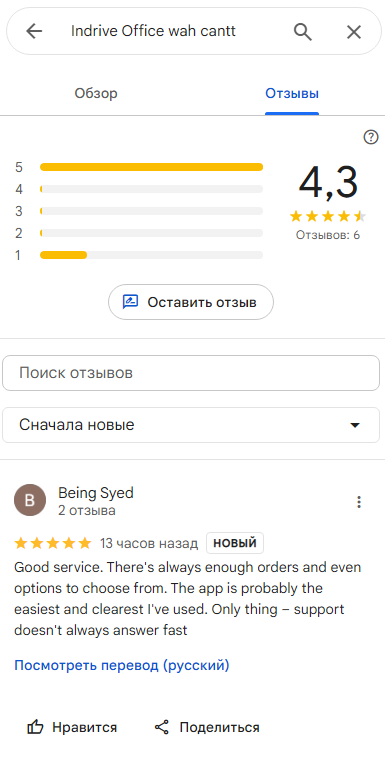The width and height of the screenshot is (385, 766).
Task: Open three-dot menu for Being Syed review
Action: pos(359,502)
